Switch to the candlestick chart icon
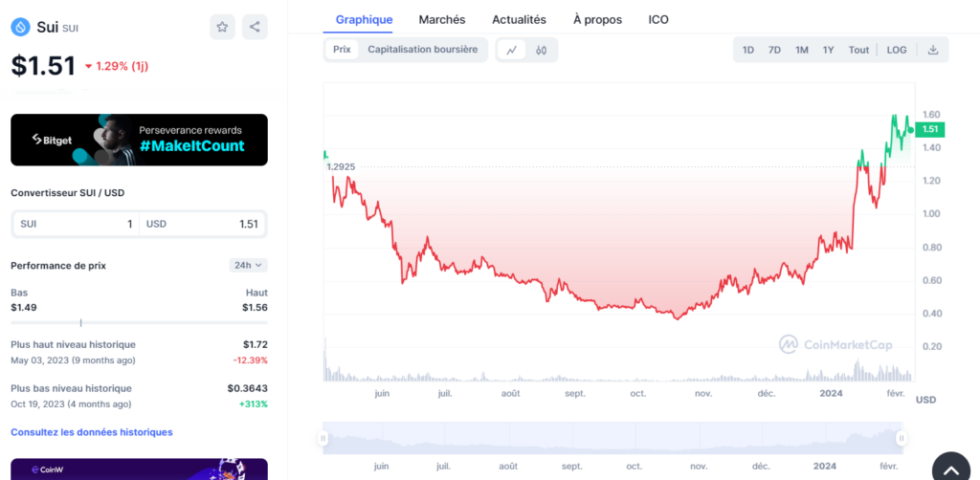980x480 pixels. tap(542, 50)
